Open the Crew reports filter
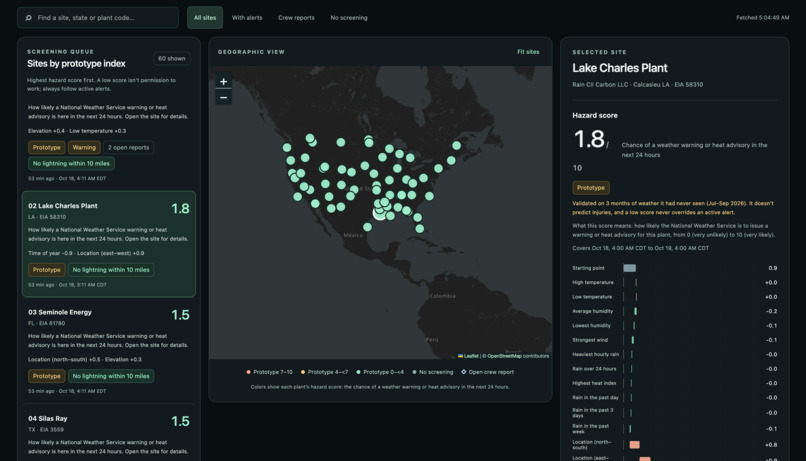806x461 pixels. pyautogui.click(x=296, y=18)
